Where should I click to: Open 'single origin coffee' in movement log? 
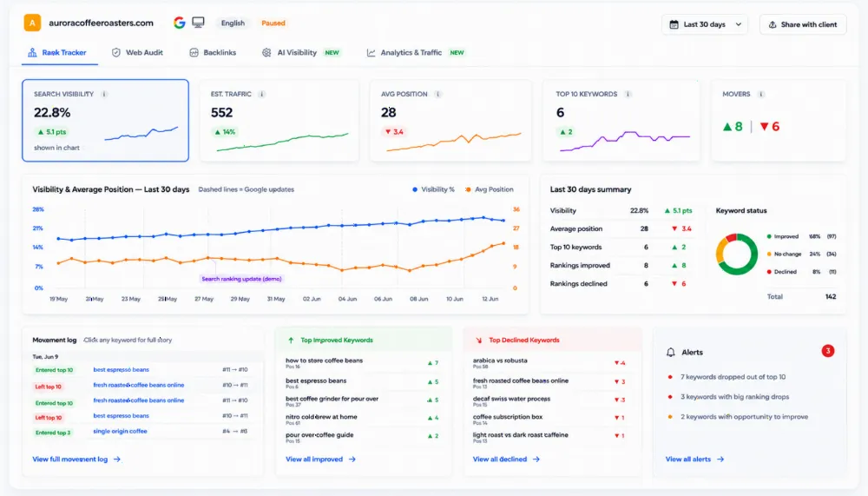click(120, 431)
